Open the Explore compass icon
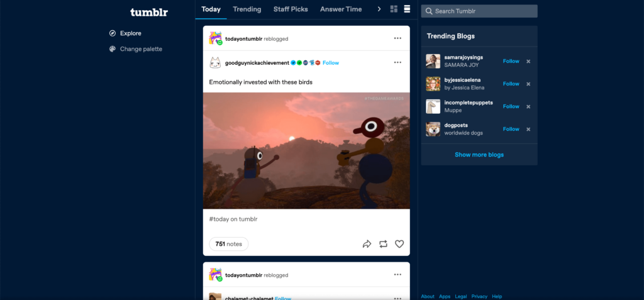 (113, 33)
